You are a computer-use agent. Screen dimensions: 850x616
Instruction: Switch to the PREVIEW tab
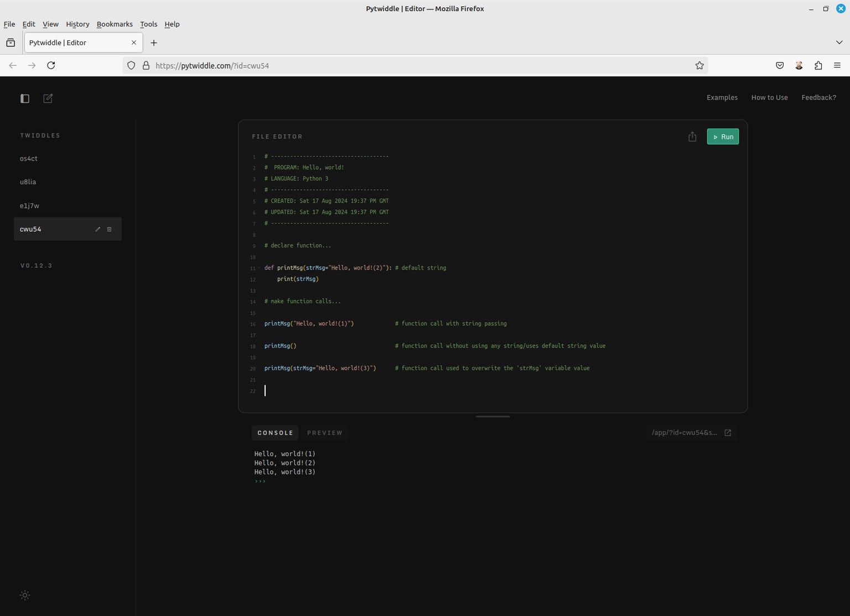[x=325, y=433]
